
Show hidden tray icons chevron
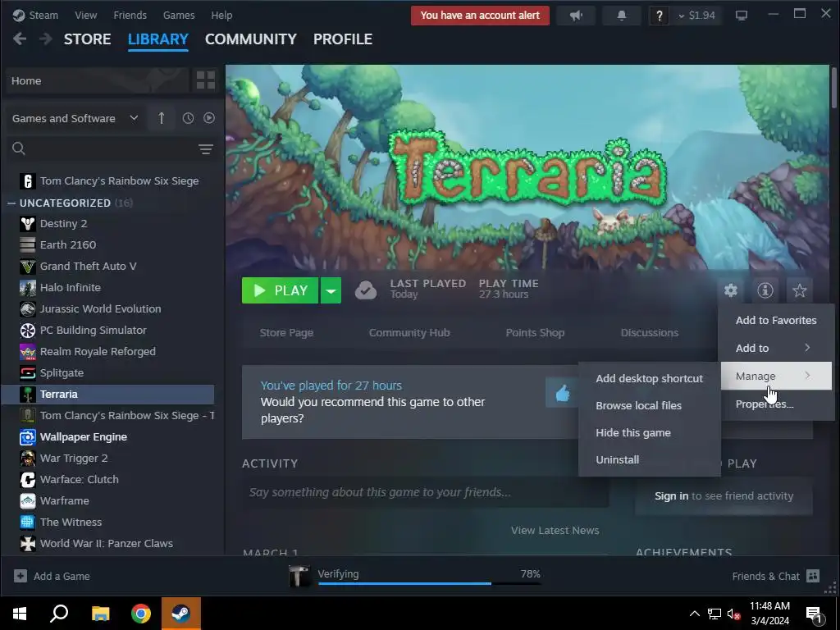694,614
